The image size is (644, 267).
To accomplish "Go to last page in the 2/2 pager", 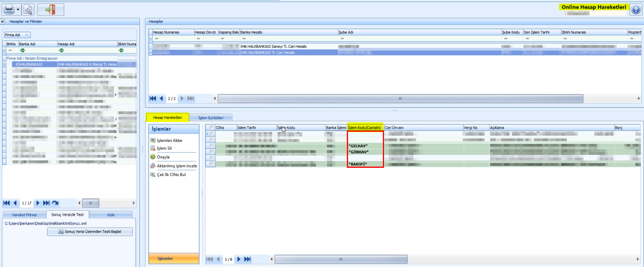I will coord(191,98).
